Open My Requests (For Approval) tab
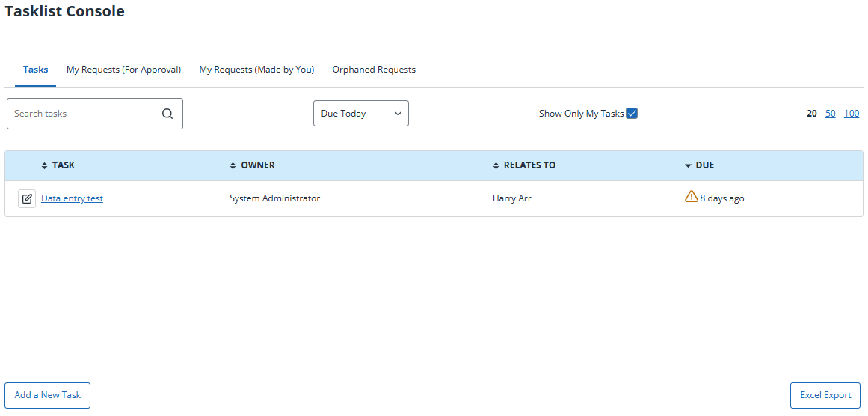Viewport: 868px width, 416px height. point(123,70)
